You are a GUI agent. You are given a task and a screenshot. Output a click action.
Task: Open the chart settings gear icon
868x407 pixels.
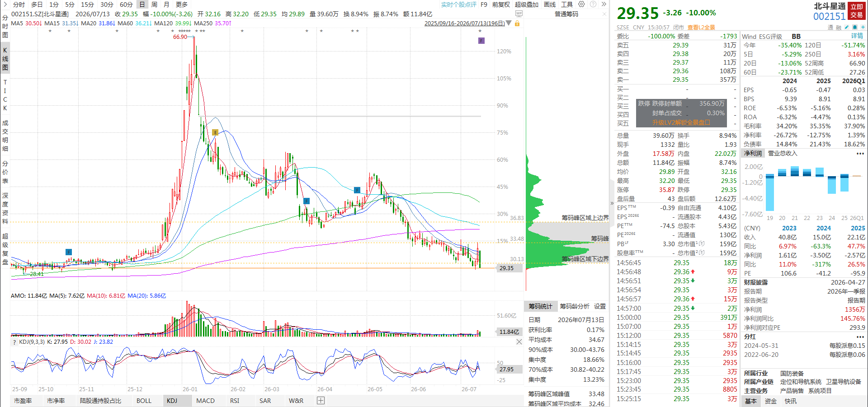pyautogui.click(x=581, y=4)
